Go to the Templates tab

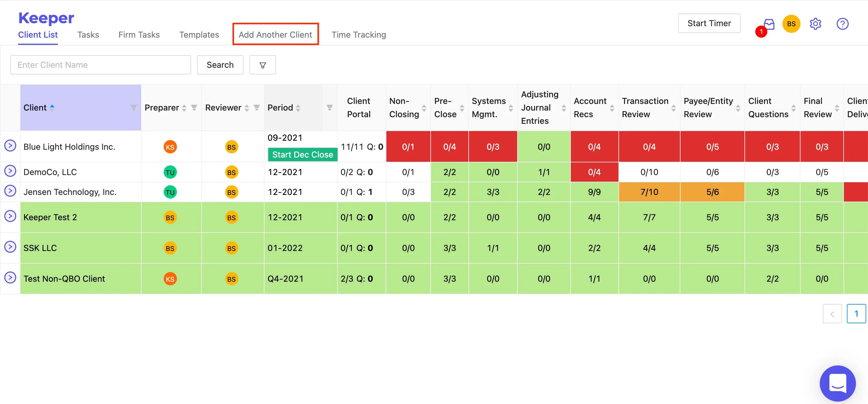pos(199,35)
